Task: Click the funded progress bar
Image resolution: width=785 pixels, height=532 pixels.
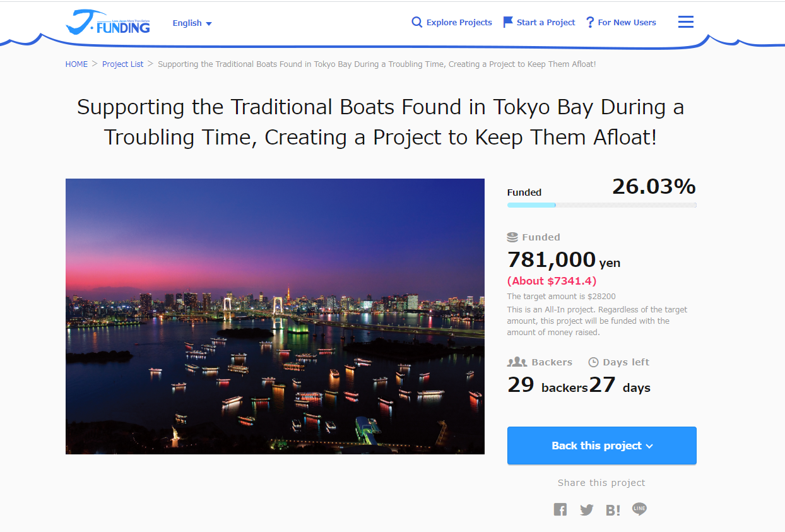Action: (602, 205)
